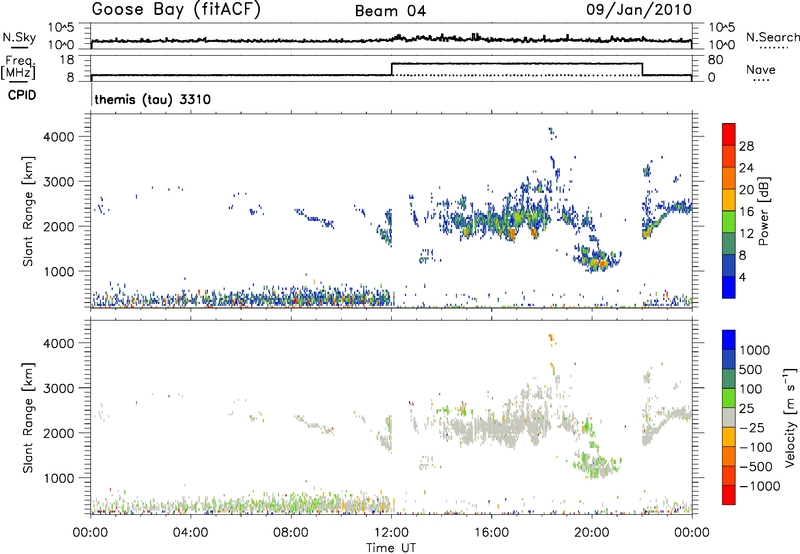Click the −500 label on Velocity scale

(755, 466)
